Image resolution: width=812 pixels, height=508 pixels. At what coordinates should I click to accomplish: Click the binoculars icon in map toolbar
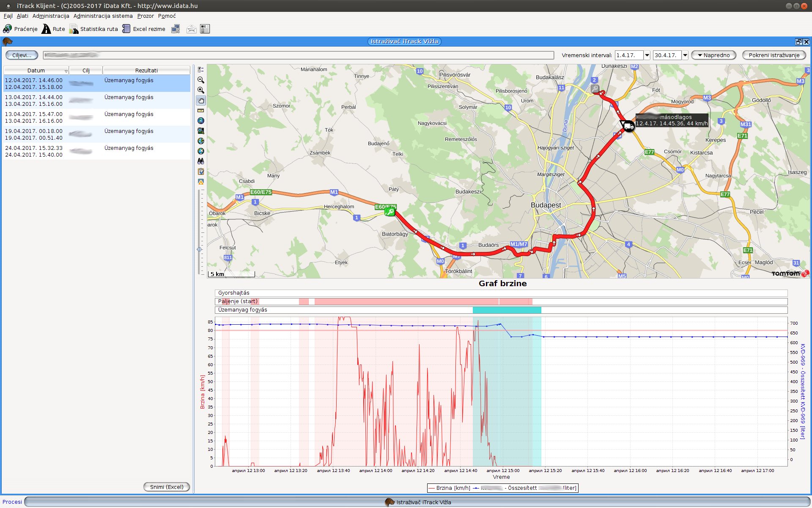(201, 161)
